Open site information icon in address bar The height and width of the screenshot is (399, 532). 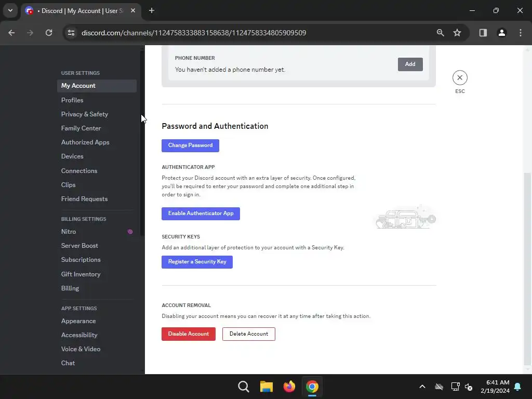(71, 33)
